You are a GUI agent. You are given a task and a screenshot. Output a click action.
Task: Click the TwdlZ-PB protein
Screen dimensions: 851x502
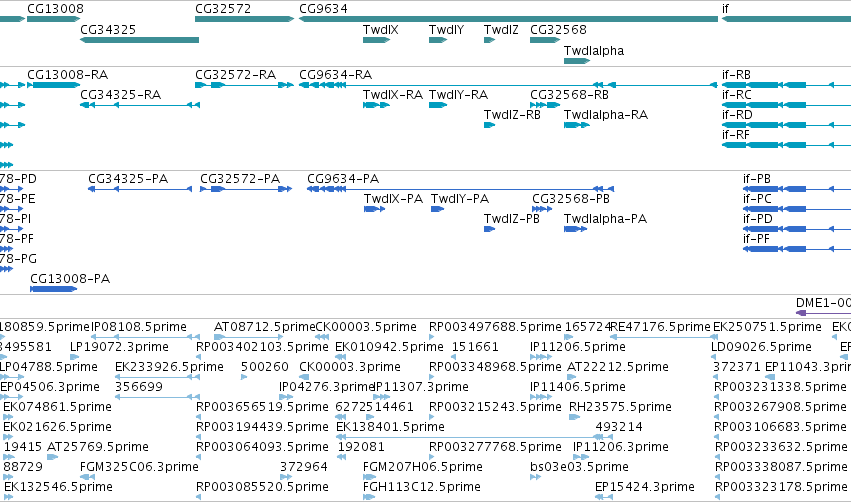490,229
